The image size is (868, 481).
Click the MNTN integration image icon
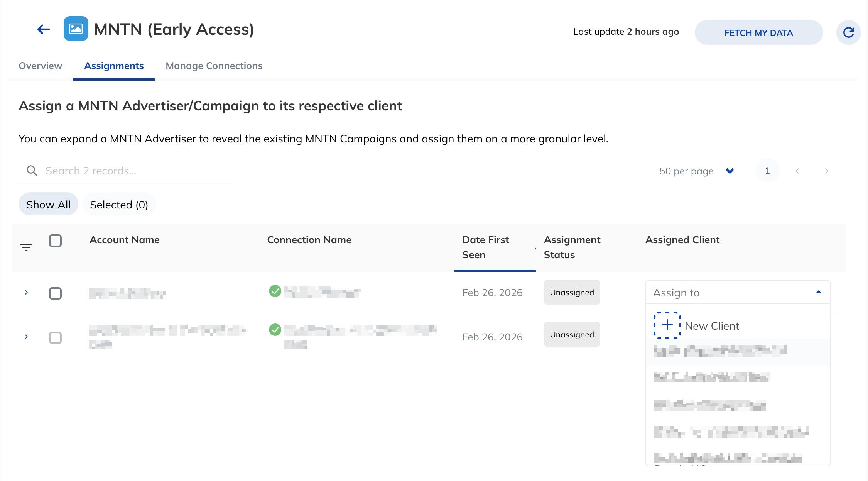tap(76, 29)
